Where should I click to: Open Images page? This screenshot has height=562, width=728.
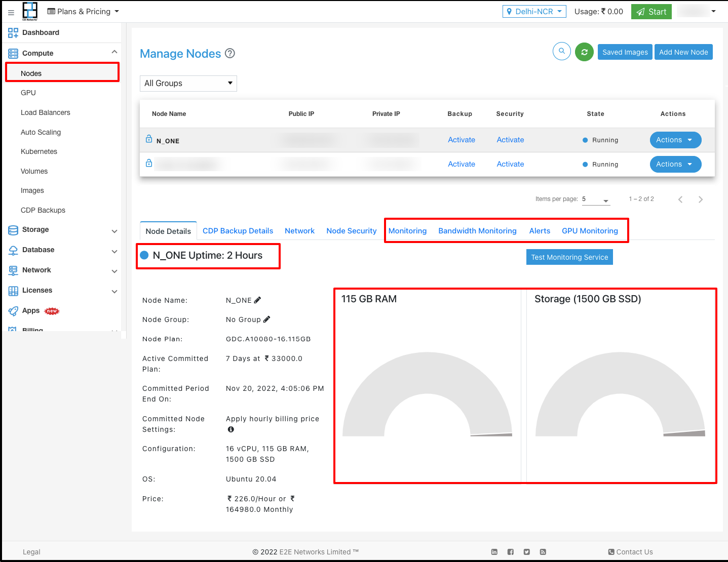(x=32, y=190)
